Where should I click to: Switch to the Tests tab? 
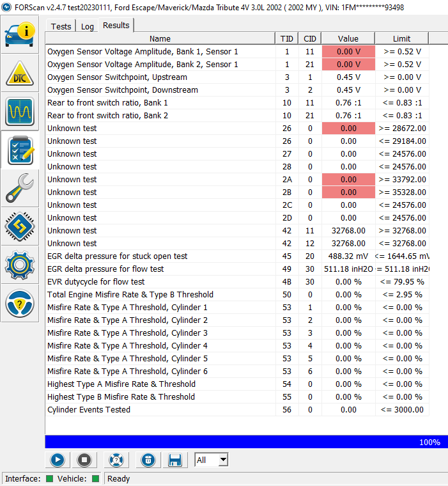coord(61,26)
